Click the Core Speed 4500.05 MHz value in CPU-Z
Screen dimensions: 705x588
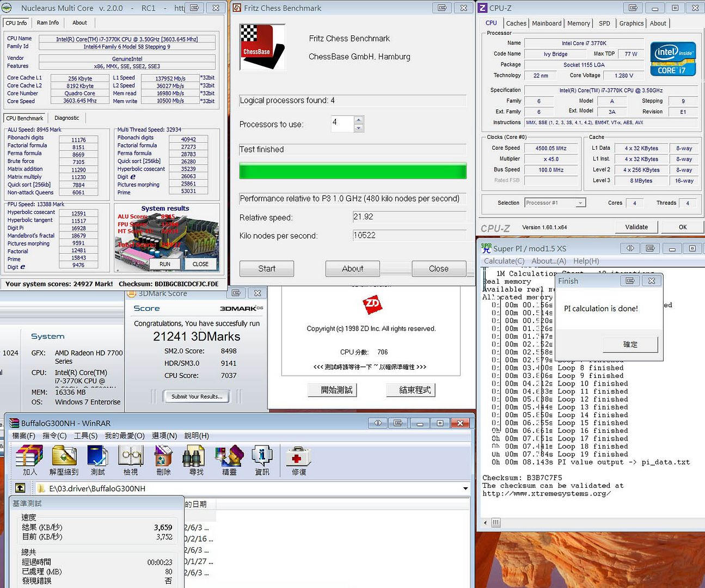551,148
